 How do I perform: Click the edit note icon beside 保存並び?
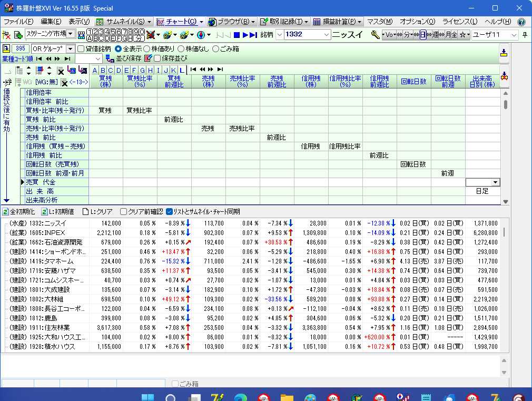coord(148,58)
